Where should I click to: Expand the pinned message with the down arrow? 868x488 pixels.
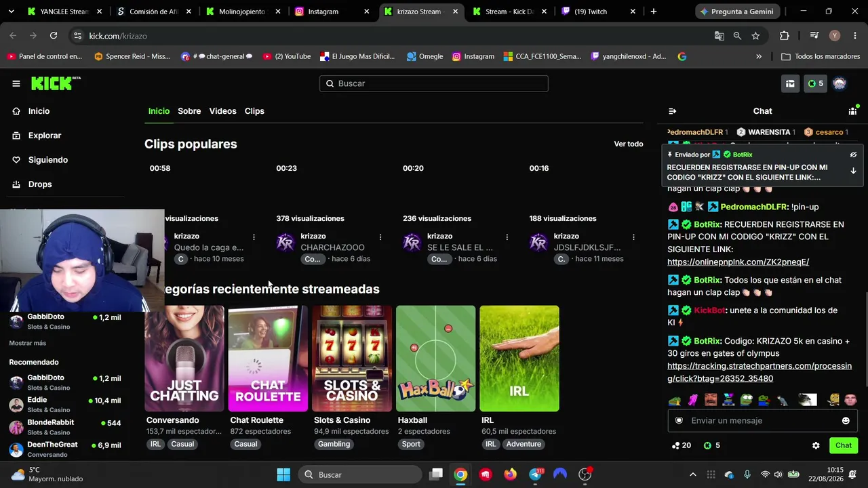click(853, 171)
